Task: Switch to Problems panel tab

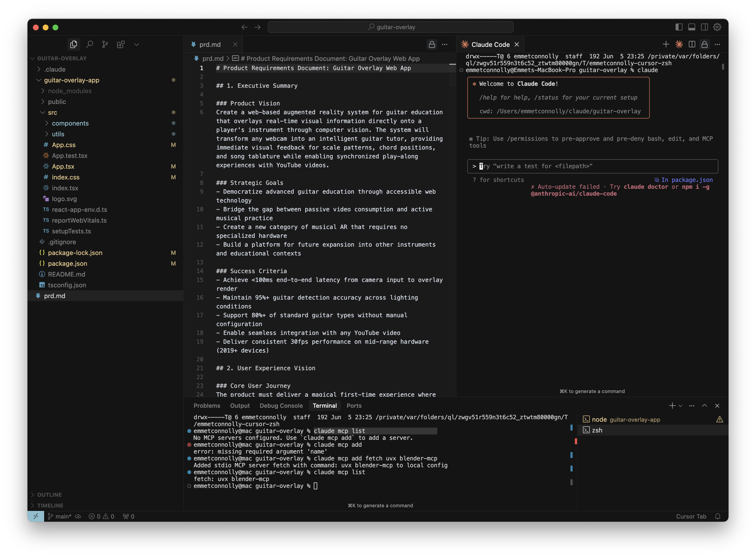Action: [x=207, y=405]
